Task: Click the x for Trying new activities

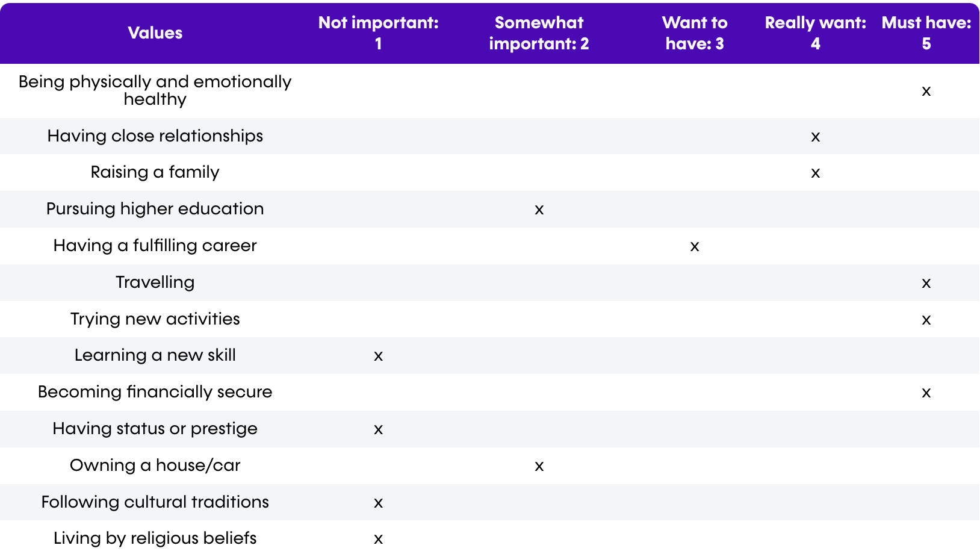Action: [x=926, y=320]
